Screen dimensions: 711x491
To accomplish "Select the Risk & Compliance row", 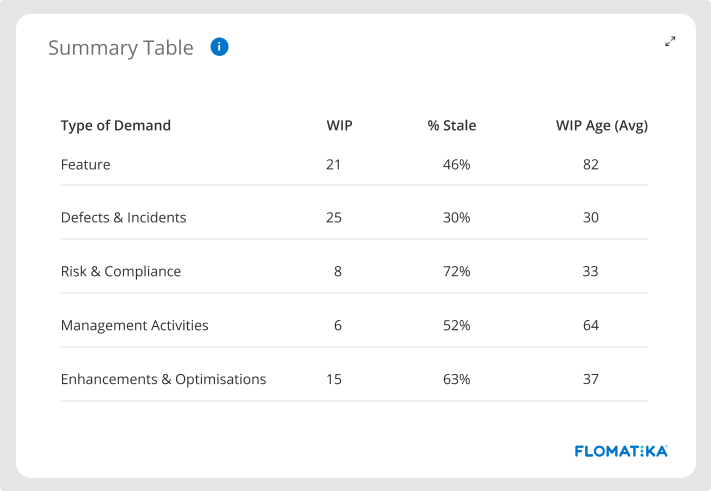I will coord(121,272).
